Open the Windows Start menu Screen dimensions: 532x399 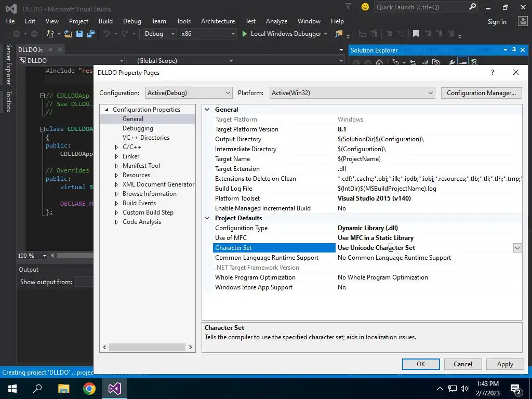[x=12, y=388]
